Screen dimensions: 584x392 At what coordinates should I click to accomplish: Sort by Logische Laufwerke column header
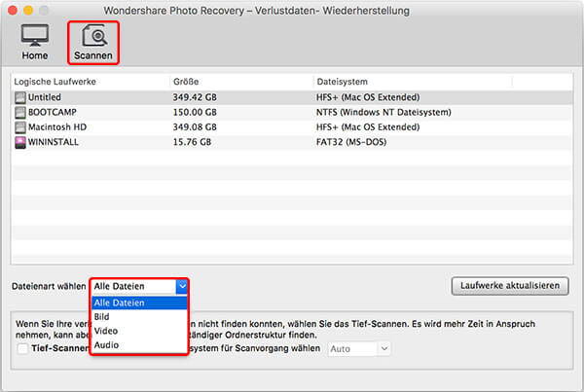click(55, 82)
